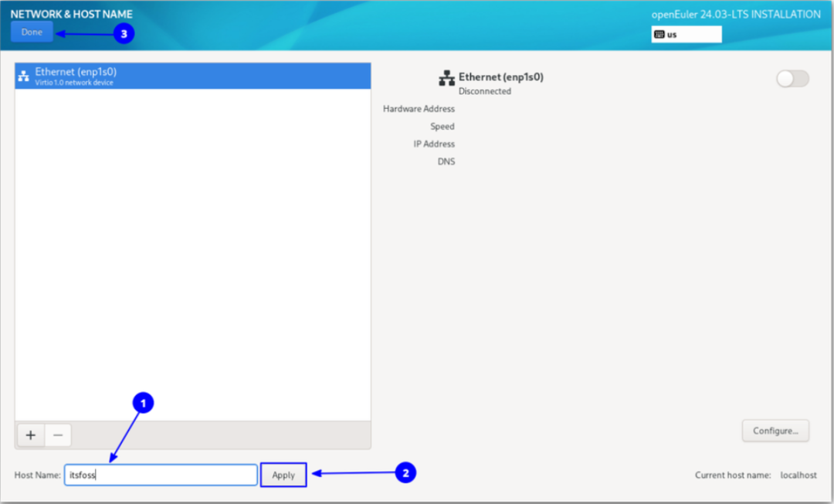The width and height of the screenshot is (834, 504).
Task: Add a new network device with plus button
Action: coord(31,435)
